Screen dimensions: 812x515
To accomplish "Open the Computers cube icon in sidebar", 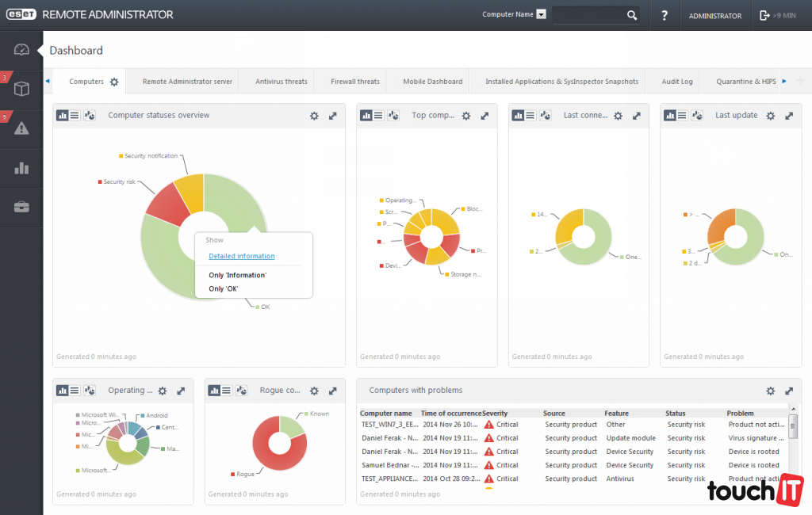I will pyautogui.click(x=21, y=89).
